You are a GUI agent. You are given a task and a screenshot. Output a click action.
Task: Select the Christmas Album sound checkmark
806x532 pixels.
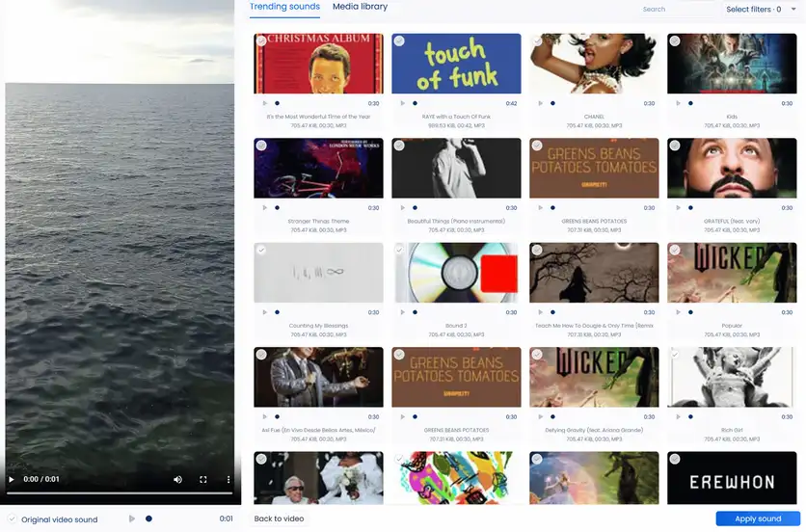(x=261, y=40)
